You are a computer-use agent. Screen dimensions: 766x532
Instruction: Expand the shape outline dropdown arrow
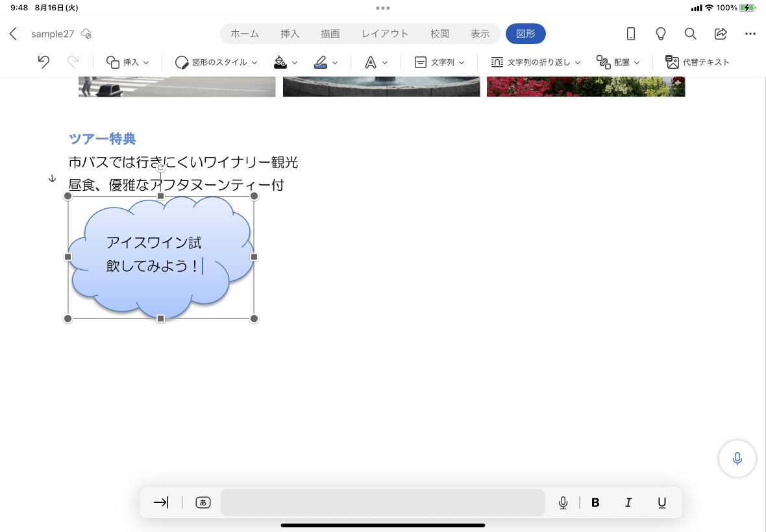click(x=335, y=62)
